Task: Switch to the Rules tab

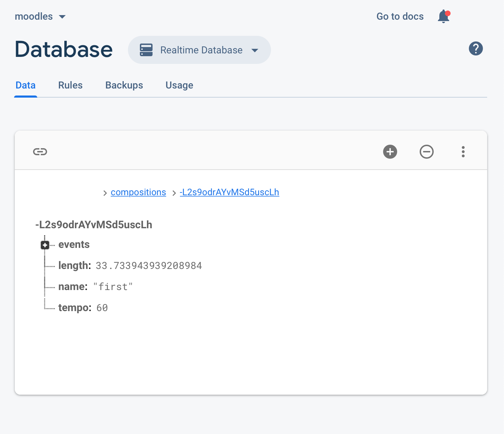Action: pyautogui.click(x=70, y=85)
